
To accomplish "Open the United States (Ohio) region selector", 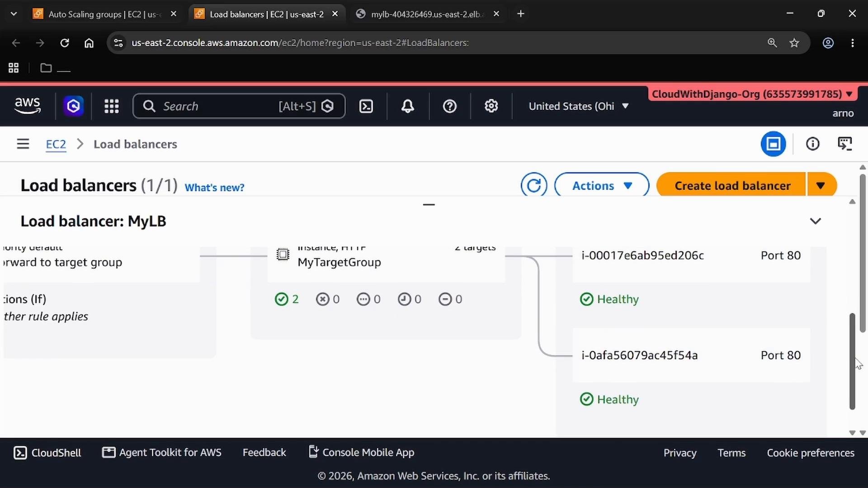I will [x=579, y=106].
